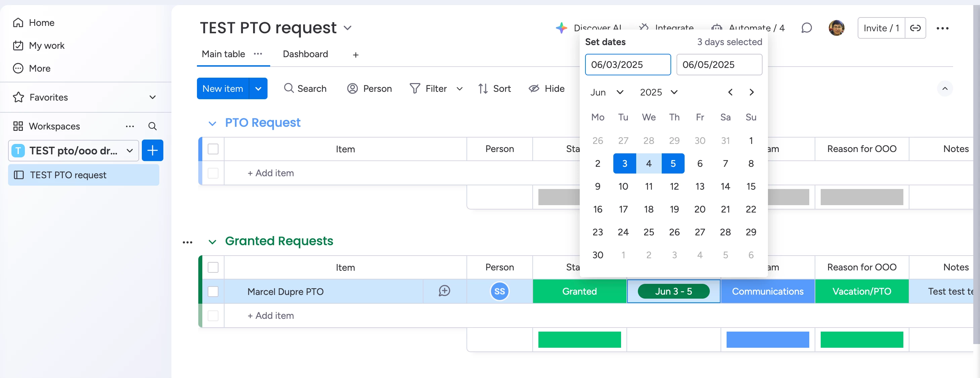Collapse Granted Requests group
Screen dimensions: 980x378
(x=213, y=242)
